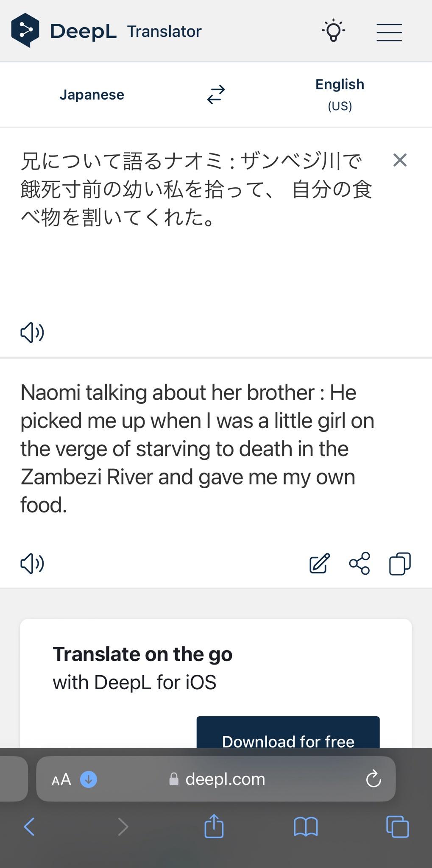Click the DeepL logo icon
432x868 pixels.
point(25,31)
